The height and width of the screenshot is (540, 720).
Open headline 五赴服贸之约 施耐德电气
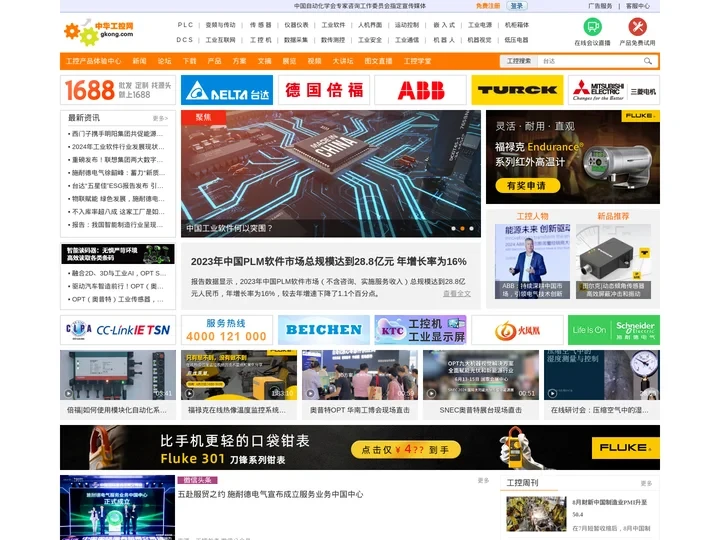click(x=270, y=495)
